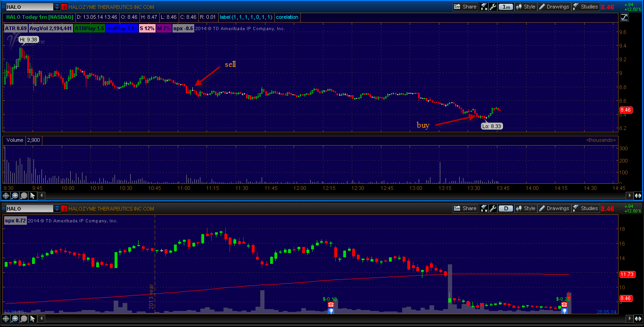
Task: Click red link number 1 in top chart
Action: pos(65,7)
